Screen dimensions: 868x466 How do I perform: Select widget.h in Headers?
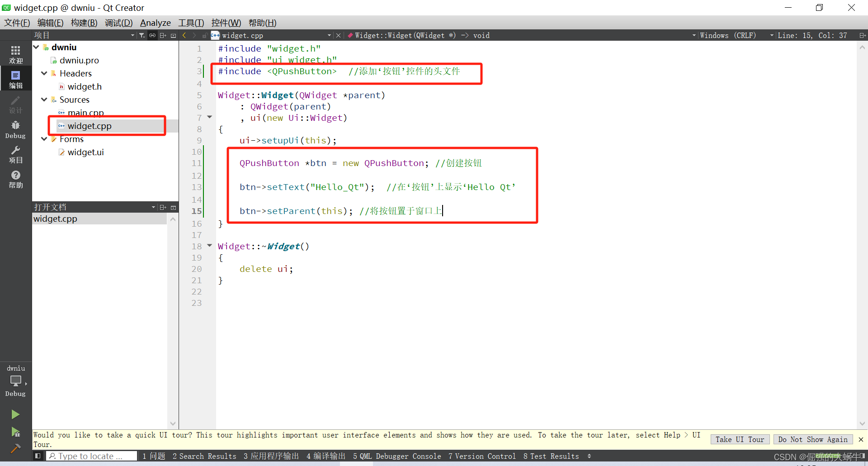tap(85, 86)
